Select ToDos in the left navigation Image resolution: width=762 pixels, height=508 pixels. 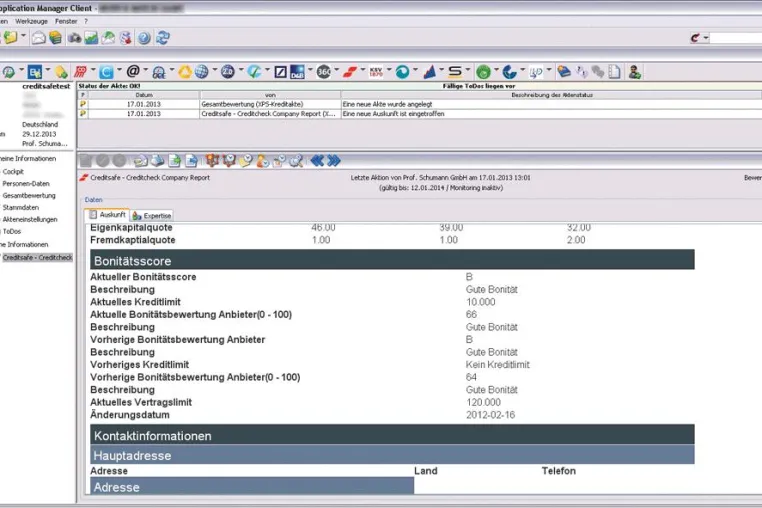(x=12, y=231)
